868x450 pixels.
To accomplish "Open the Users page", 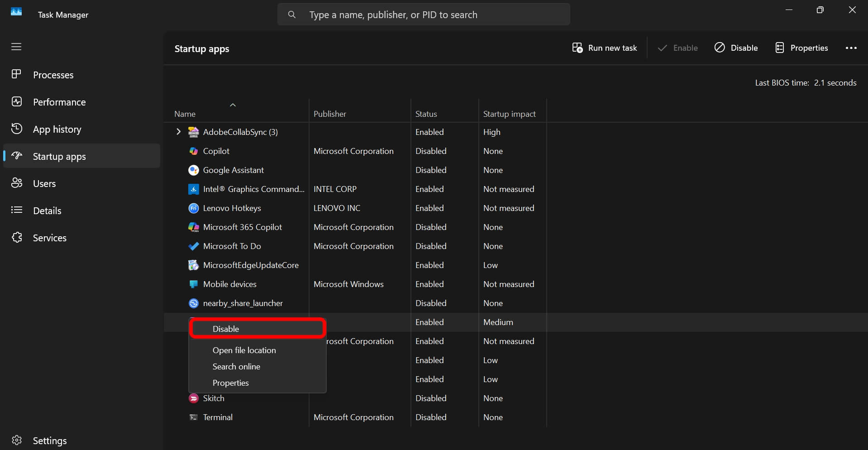I will [44, 183].
